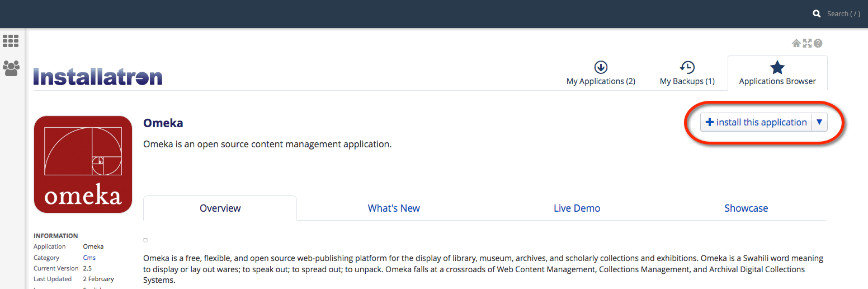Screen dimensions: 868x289
Task: Toggle fullscreen with expand arrows icon
Action: 807,43
